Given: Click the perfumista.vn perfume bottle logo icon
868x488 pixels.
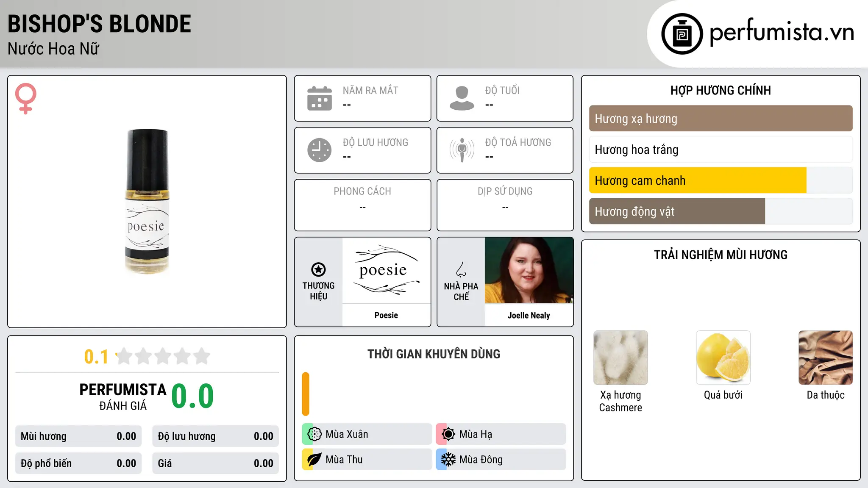Looking at the screenshot, I should tap(682, 33).
